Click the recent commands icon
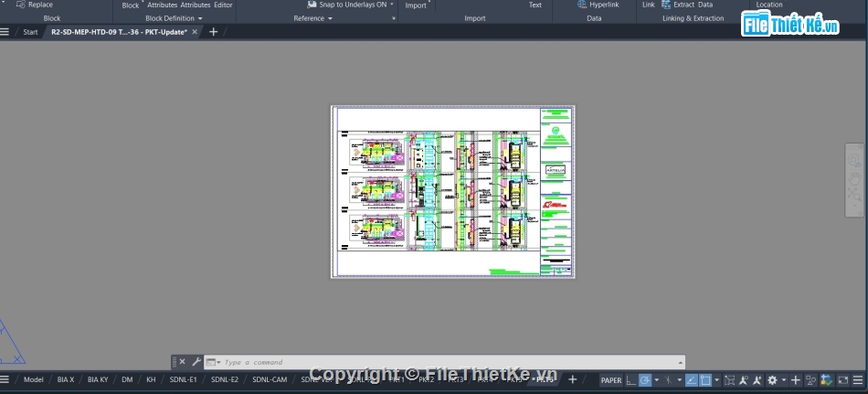The height and width of the screenshot is (394, 868). (x=213, y=362)
